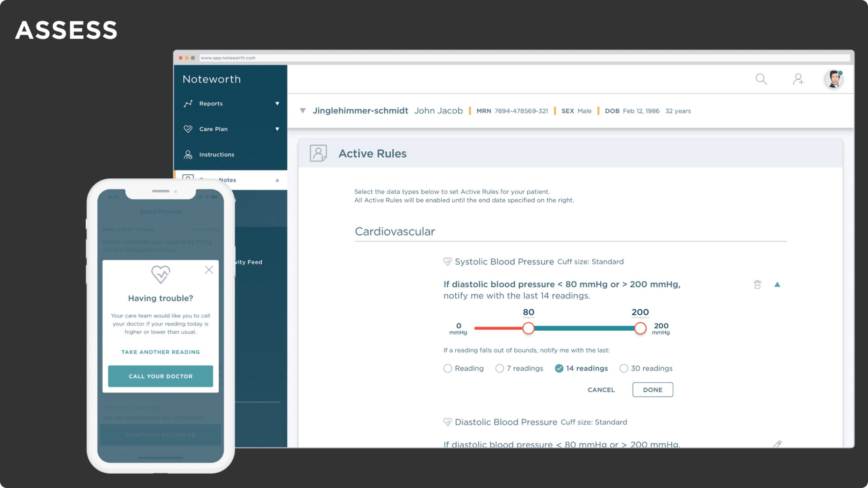Image resolution: width=868 pixels, height=488 pixels.
Task: Click the Instructions icon in sidebar
Action: coord(188,154)
